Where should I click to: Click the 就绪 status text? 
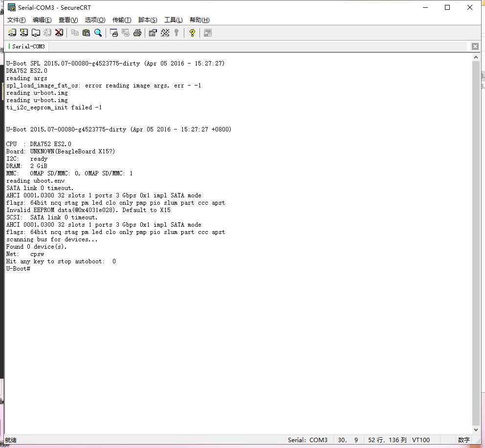(11, 440)
